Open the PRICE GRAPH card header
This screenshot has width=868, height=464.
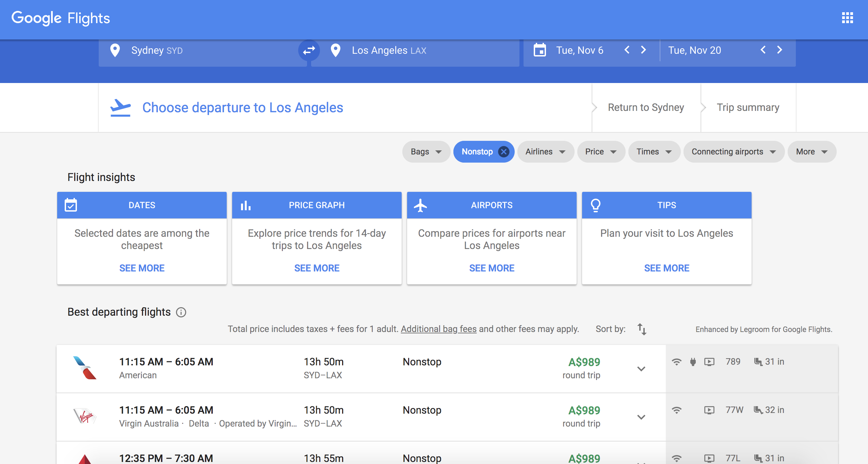coord(317,205)
